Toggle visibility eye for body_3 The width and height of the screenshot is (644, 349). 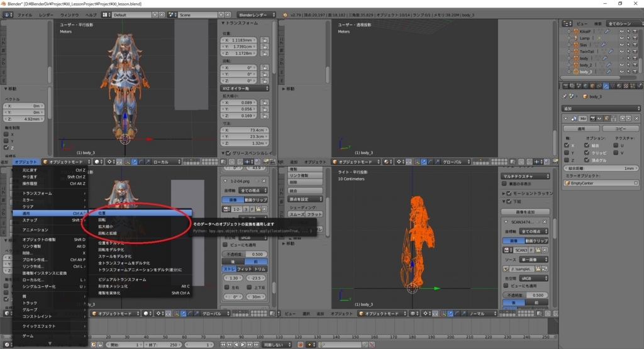pyautogui.click(x=622, y=72)
